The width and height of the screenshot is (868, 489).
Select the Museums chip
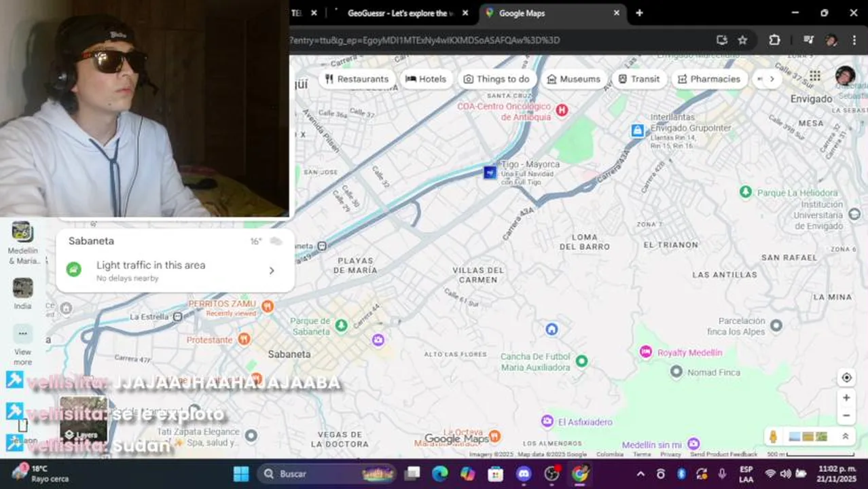point(574,79)
